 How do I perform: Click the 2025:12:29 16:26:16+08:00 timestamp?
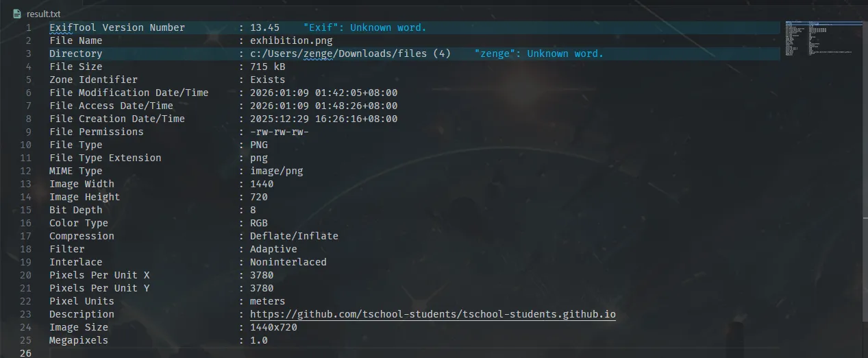[323, 119]
